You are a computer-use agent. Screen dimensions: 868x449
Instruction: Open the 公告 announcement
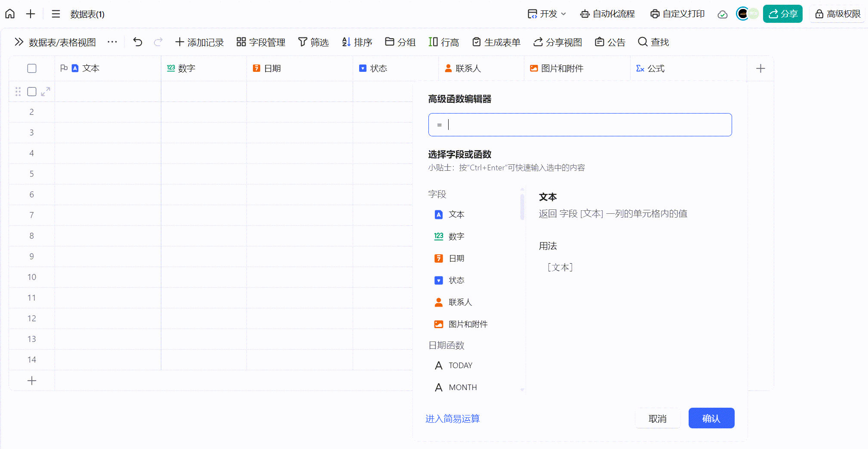point(610,42)
